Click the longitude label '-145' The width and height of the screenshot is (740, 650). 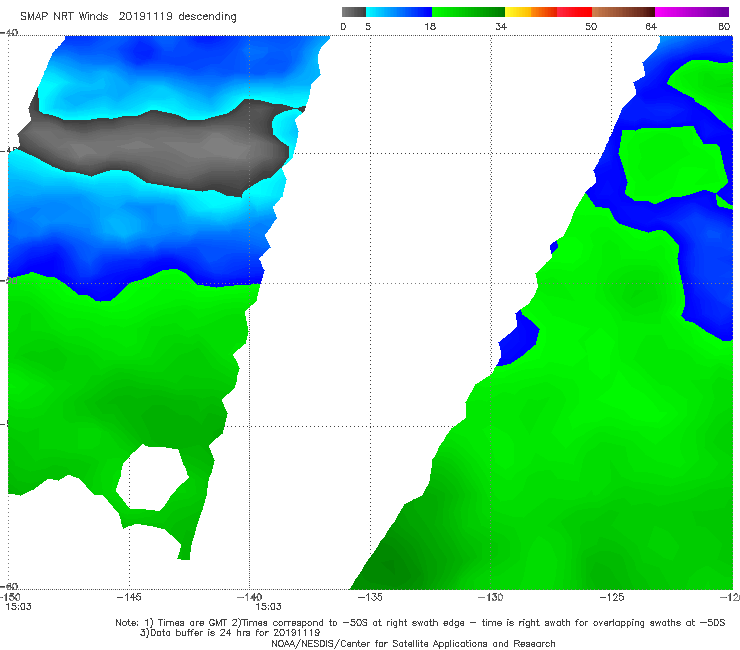click(x=129, y=597)
